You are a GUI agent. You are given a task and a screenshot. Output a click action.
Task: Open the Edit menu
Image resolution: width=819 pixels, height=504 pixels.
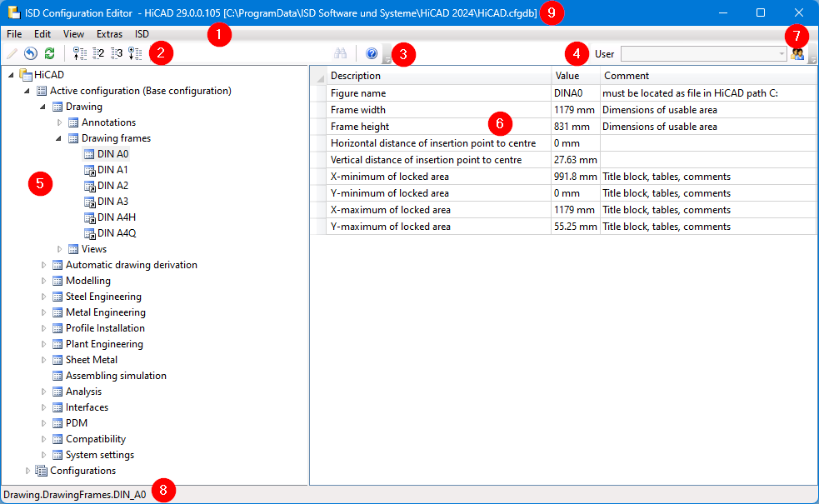click(42, 34)
